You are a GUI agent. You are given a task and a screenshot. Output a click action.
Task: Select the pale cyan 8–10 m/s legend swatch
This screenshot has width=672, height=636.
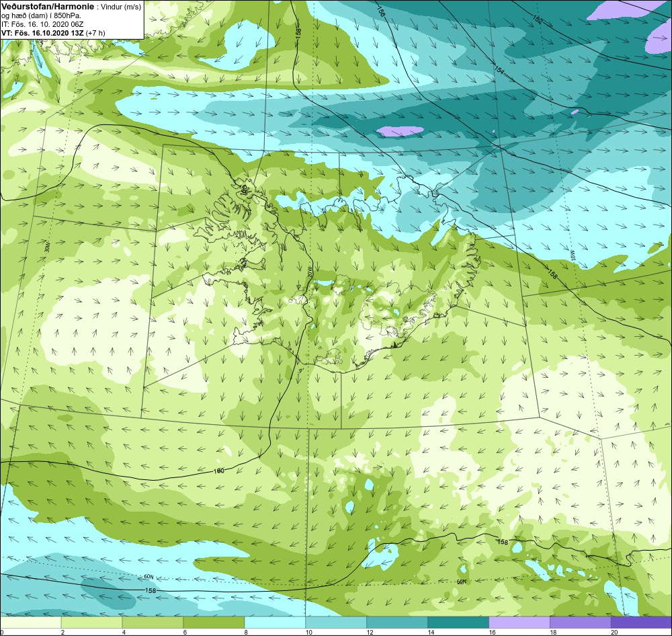pyautogui.click(x=275, y=623)
